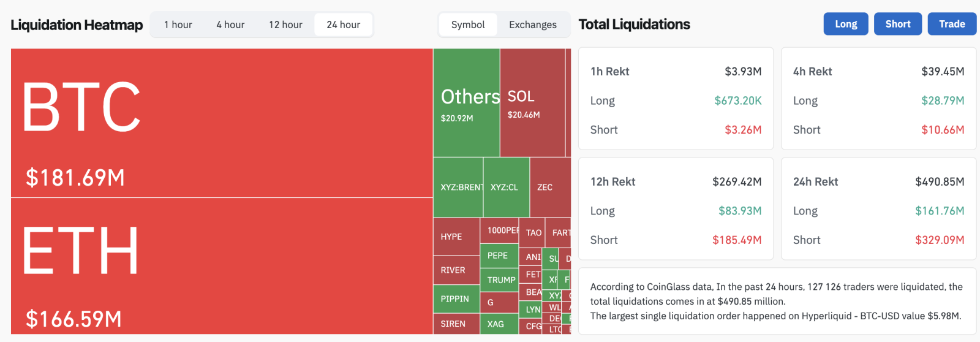Select the XYZ:BRENT heatmap tile

(458, 187)
